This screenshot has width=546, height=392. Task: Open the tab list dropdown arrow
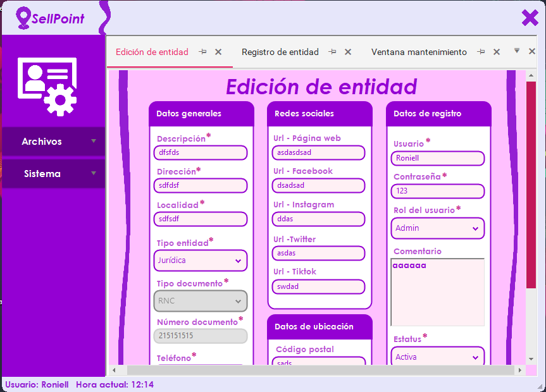click(x=517, y=51)
